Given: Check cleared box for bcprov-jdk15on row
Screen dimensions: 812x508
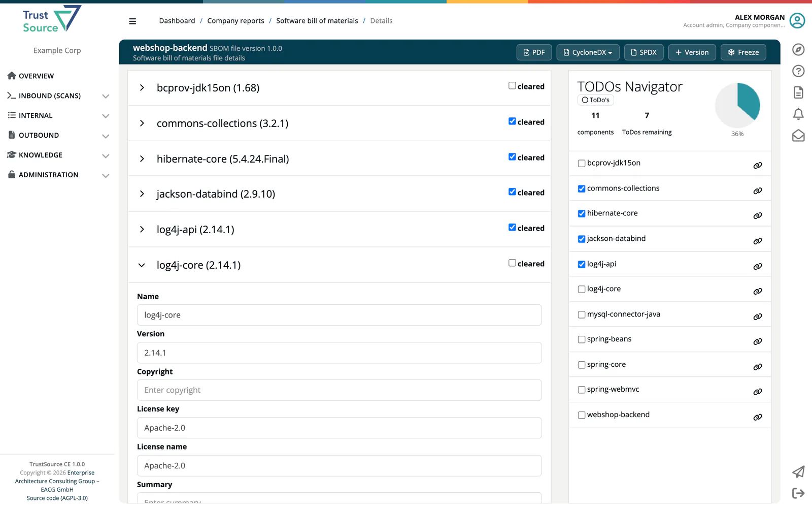Looking at the screenshot, I should (x=512, y=86).
